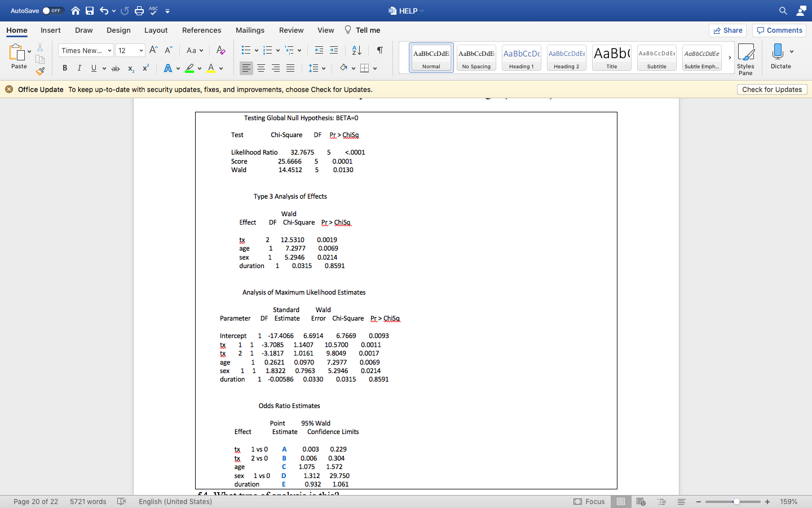Apply superscript formatting

pos(145,68)
